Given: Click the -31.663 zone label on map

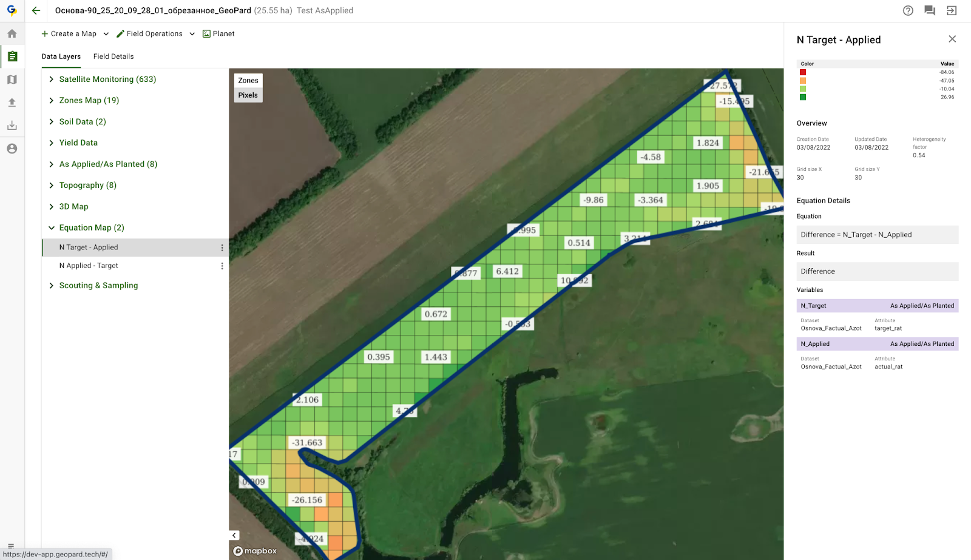Looking at the screenshot, I should 307,443.
